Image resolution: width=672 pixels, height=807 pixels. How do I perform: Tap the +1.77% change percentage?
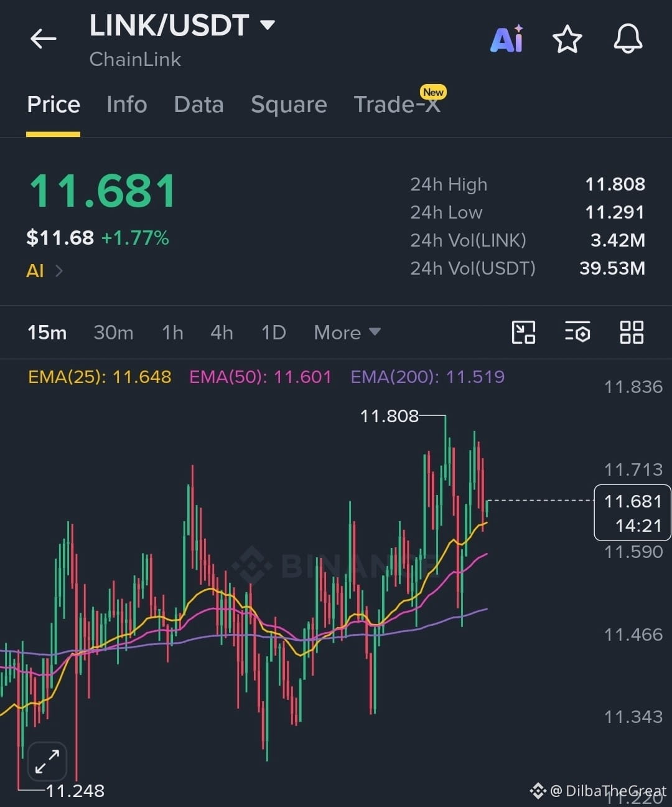click(x=135, y=238)
